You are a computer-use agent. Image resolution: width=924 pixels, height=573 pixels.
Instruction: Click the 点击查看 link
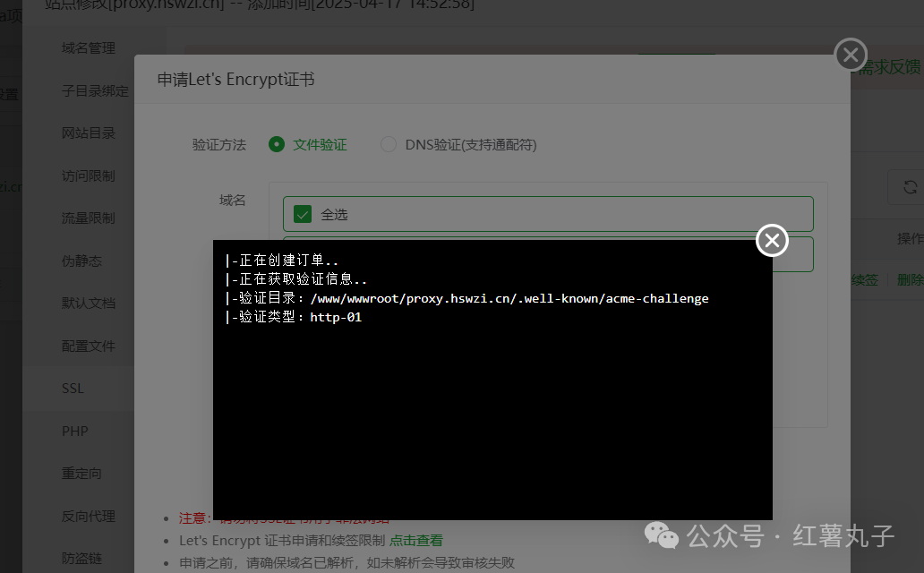(416, 540)
